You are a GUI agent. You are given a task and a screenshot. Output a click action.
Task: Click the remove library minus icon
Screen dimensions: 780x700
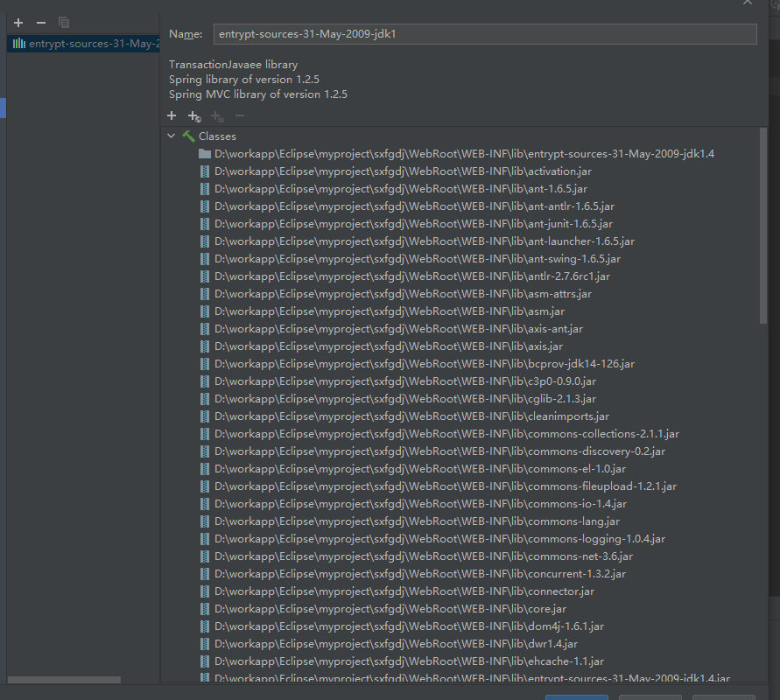point(41,23)
